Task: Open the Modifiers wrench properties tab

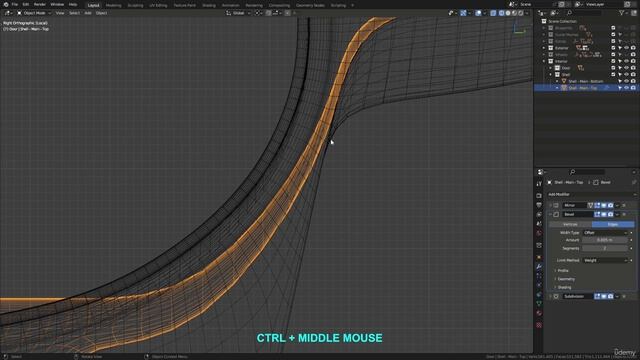Action: 539,266
